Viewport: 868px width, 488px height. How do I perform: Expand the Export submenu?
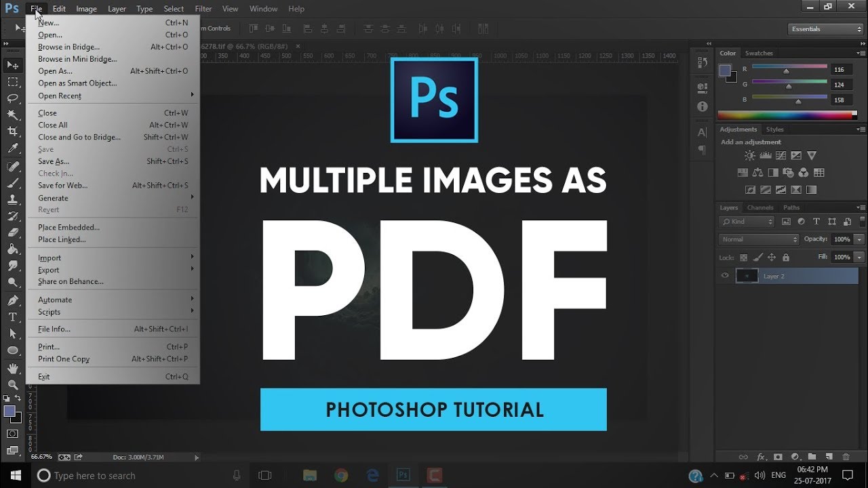point(114,270)
